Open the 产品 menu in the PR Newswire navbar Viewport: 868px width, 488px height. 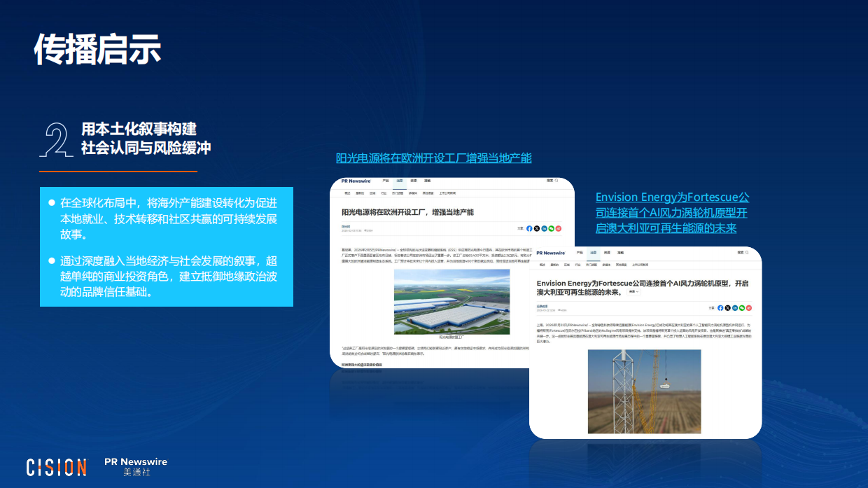tap(385, 181)
